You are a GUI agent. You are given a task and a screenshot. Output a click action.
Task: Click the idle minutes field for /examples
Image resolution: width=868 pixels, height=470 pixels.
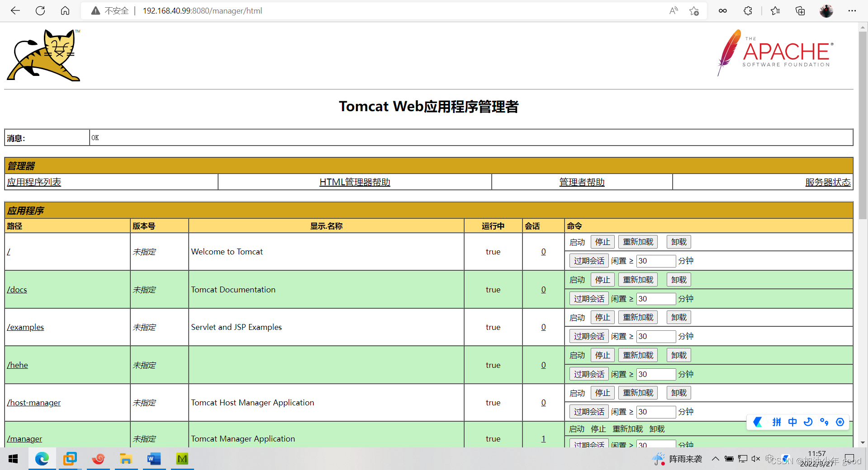656,336
